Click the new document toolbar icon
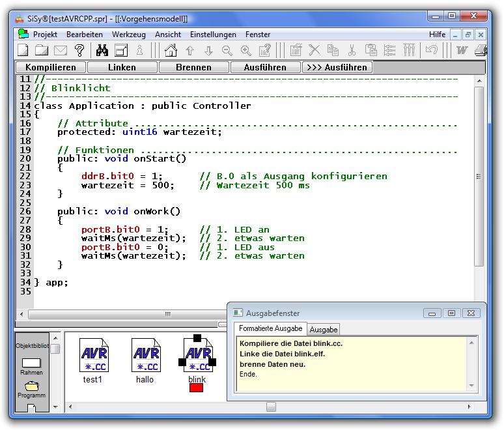 tap(23, 50)
